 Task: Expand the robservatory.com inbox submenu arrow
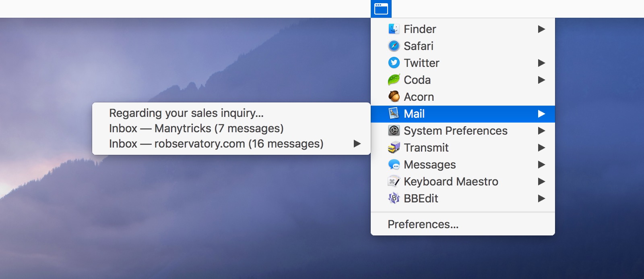tap(357, 144)
